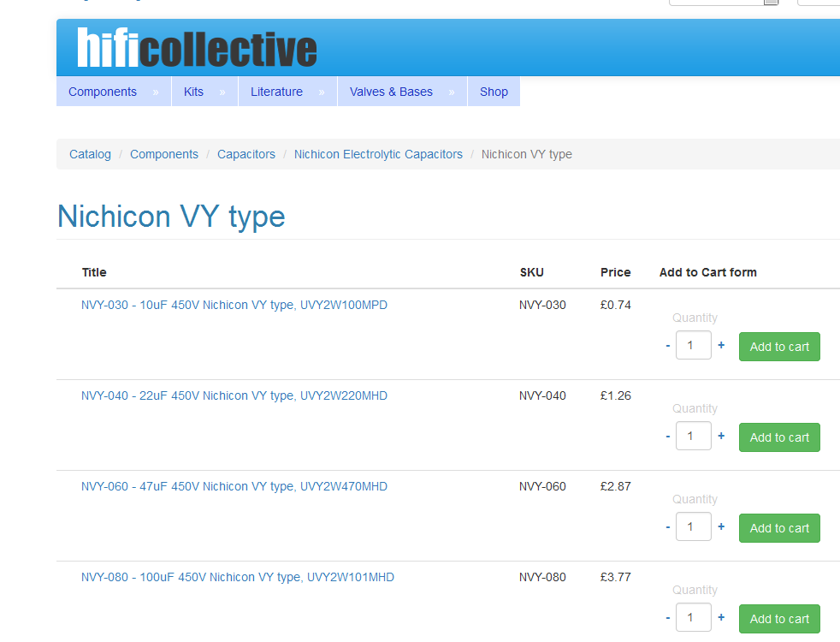The width and height of the screenshot is (840, 642).
Task: Select price £0.74
Action: tap(616, 305)
